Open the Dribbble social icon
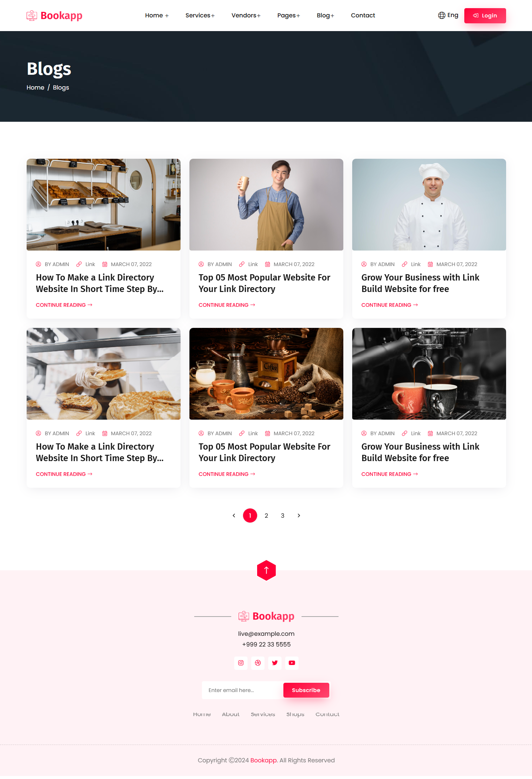The width and height of the screenshot is (532, 779). [258, 663]
